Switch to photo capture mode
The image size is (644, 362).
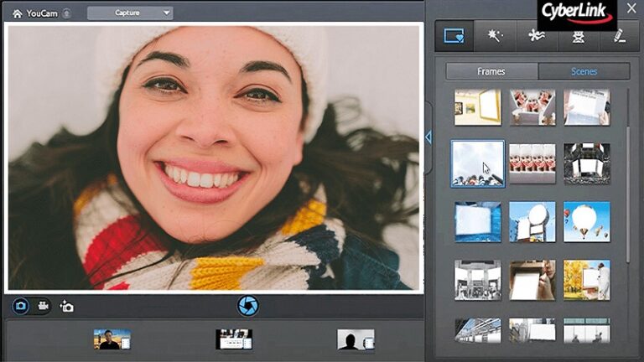click(20, 307)
